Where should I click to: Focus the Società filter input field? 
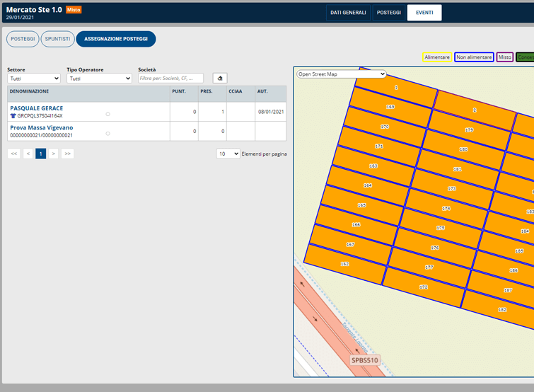tap(170, 79)
